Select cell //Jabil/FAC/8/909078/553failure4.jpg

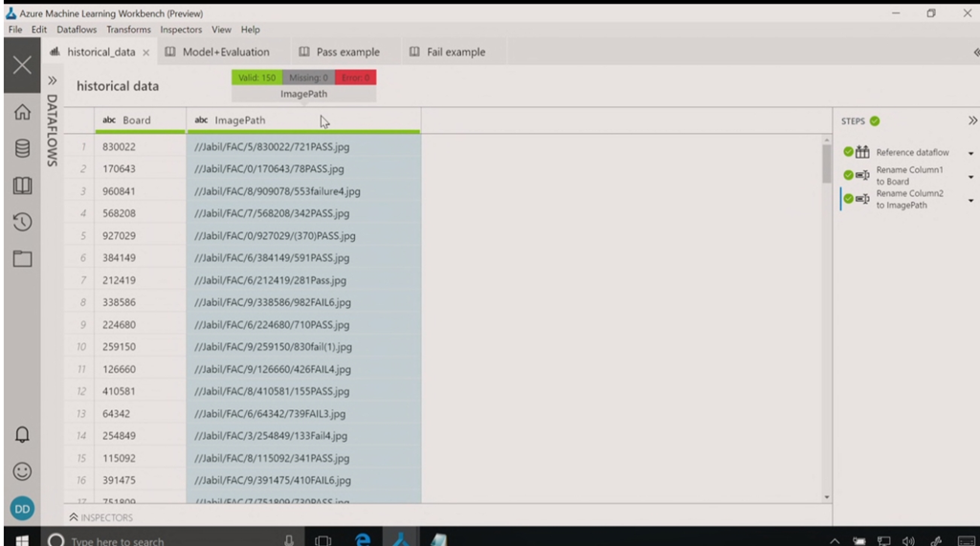click(x=303, y=191)
